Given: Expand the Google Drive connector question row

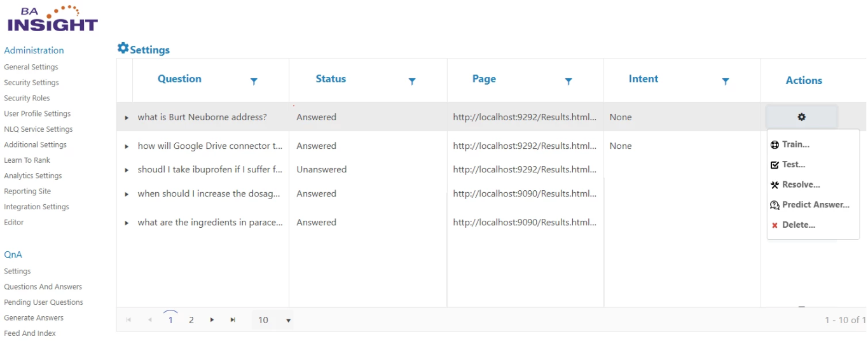Looking at the screenshot, I should point(127,146).
